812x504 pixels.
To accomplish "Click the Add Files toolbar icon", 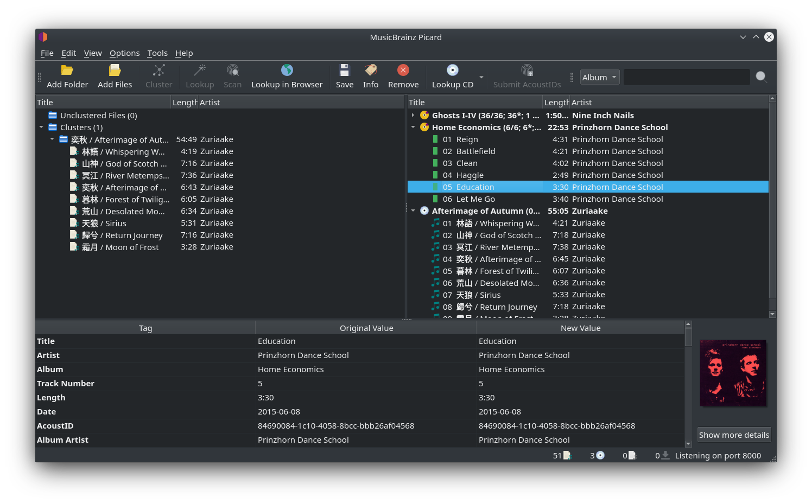I will (x=115, y=70).
